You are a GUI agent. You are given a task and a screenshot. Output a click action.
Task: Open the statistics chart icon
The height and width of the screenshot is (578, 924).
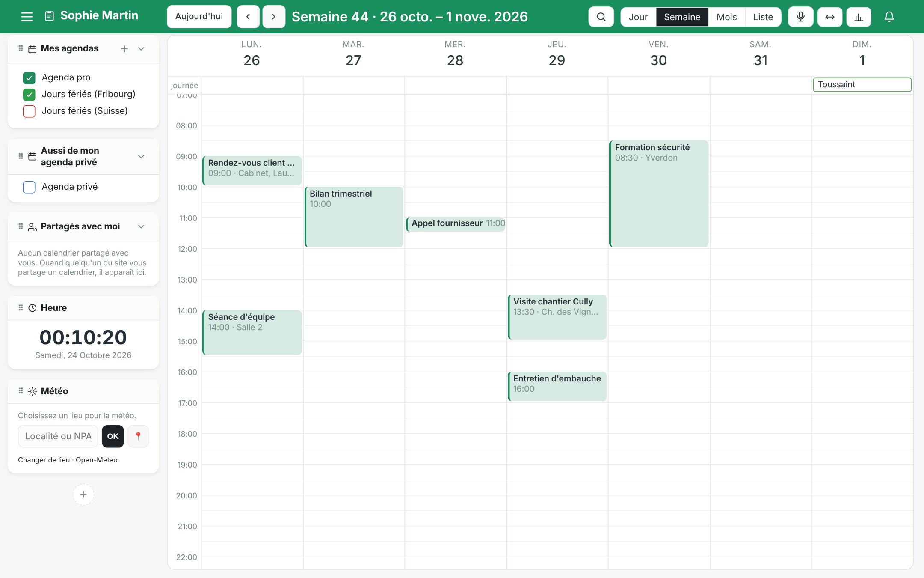pyautogui.click(x=859, y=17)
